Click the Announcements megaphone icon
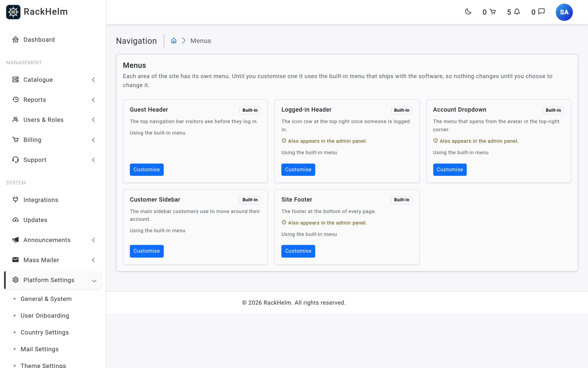This screenshot has width=588, height=368. [x=16, y=240]
